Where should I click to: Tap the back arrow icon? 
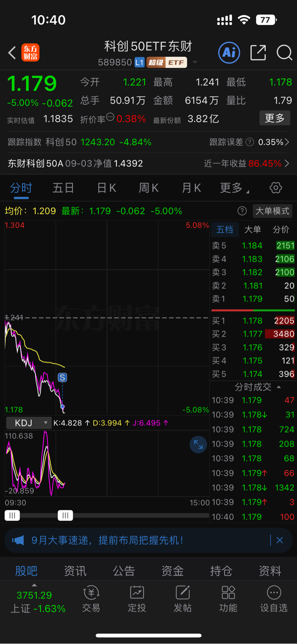[x=12, y=53]
